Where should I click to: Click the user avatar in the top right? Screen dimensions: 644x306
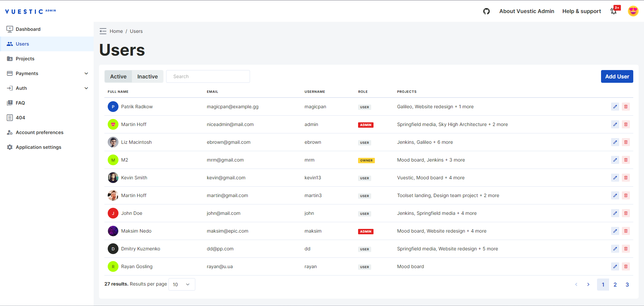tap(633, 11)
